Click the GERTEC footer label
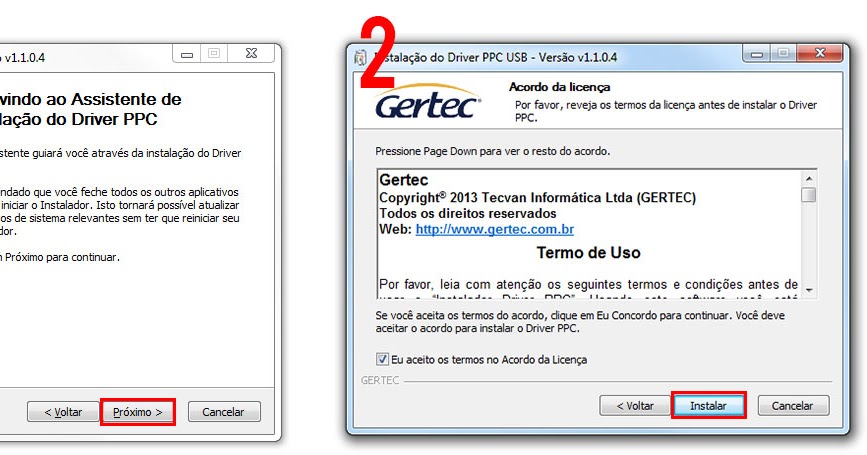The height and width of the screenshot is (455, 867). tap(380, 380)
